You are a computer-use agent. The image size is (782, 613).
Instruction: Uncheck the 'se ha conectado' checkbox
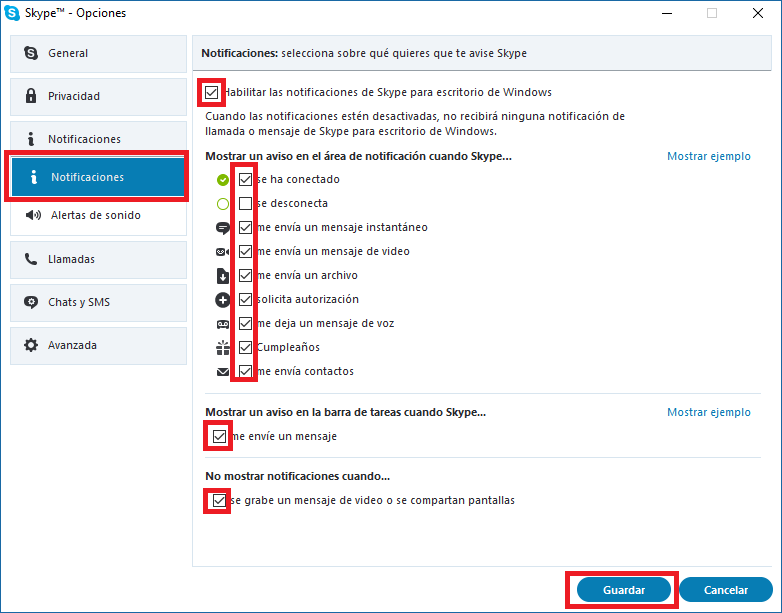pyautogui.click(x=245, y=179)
